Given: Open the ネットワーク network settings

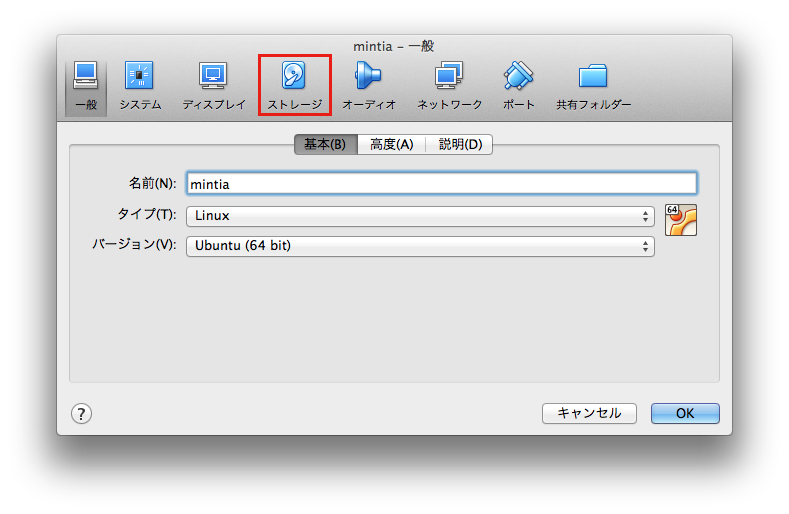Looking at the screenshot, I should pyautogui.click(x=449, y=85).
